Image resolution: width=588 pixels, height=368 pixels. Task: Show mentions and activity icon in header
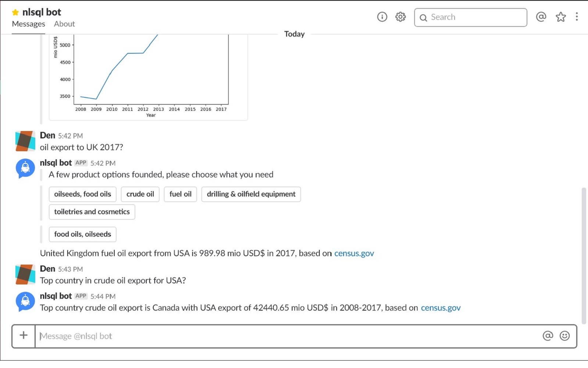pyautogui.click(x=541, y=17)
